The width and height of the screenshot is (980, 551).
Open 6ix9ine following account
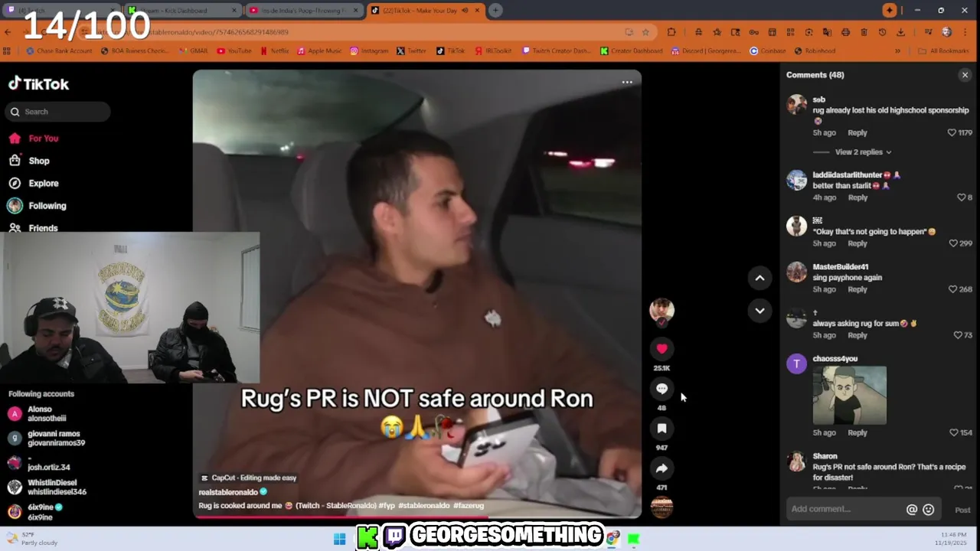[x=38, y=512]
